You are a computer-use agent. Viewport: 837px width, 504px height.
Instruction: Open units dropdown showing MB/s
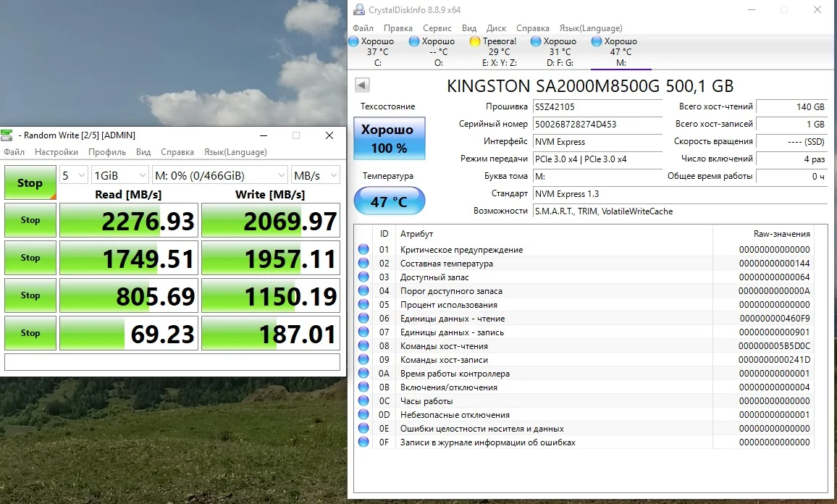[316, 175]
